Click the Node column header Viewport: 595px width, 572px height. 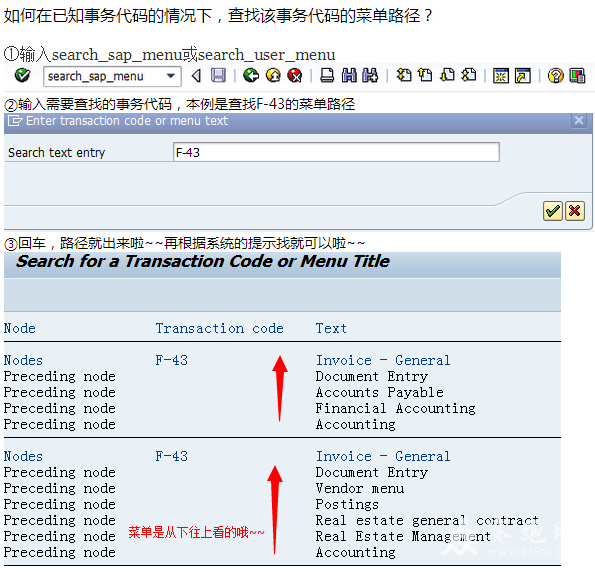click(20, 328)
